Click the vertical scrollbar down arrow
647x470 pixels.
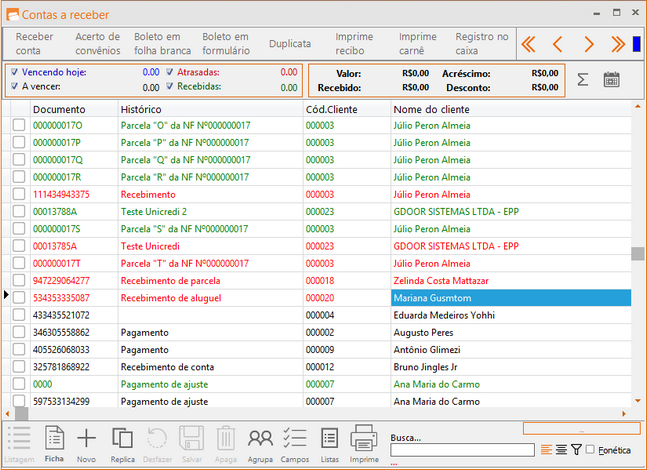pyautogui.click(x=638, y=400)
